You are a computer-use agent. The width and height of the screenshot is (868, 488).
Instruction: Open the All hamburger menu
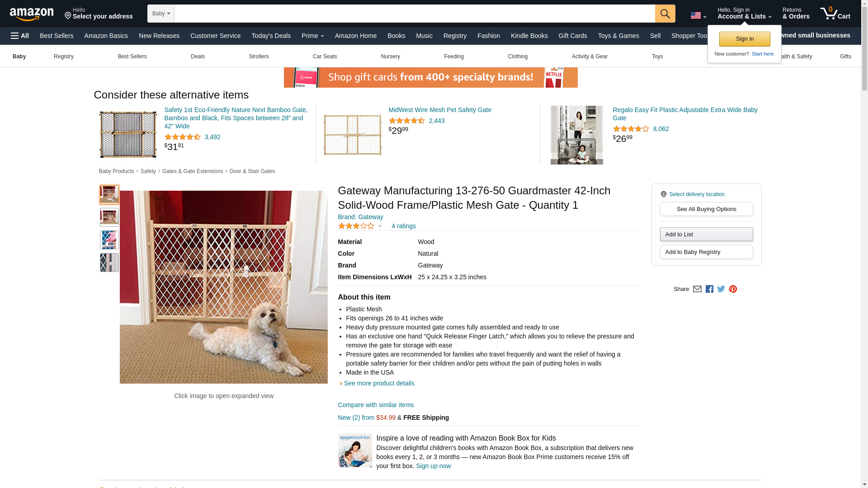[x=20, y=36]
